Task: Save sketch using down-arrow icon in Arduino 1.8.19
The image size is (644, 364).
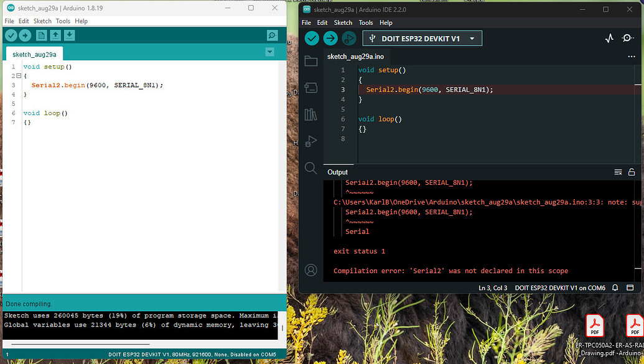Action: tap(70, 35)
